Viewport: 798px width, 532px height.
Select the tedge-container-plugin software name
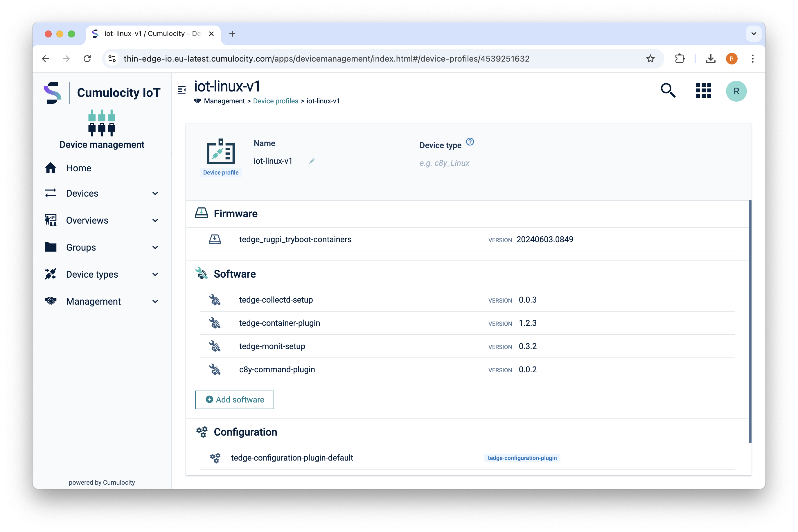pos(280,323)
